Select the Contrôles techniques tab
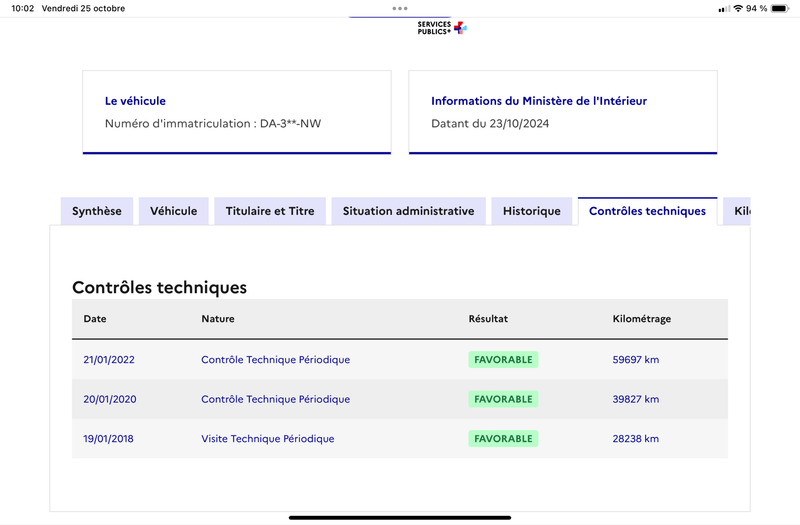This screenshot has width=800, height=525. click(647, 211)
